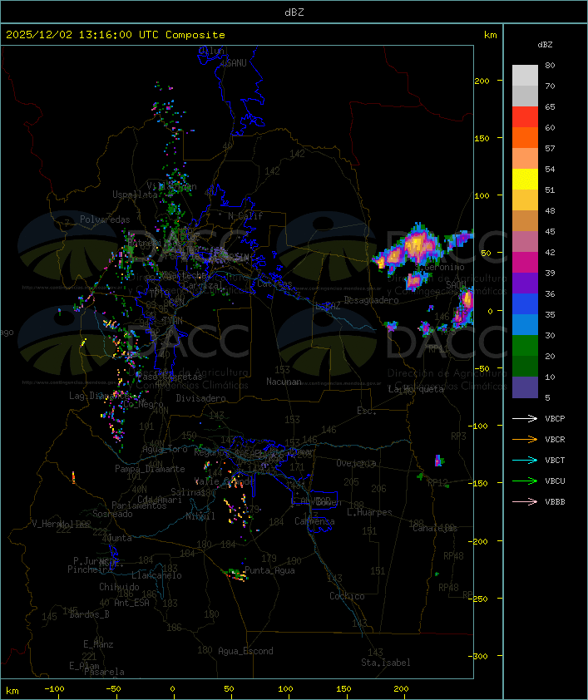
Task: Select the Sta.Isabel place label
Action: click(x=385, y=663)
